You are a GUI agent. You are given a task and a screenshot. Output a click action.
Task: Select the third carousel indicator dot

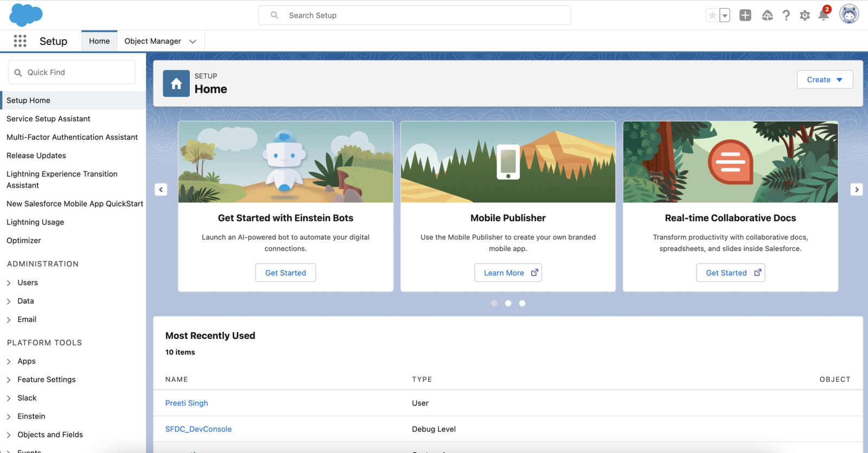pos(522,303)
